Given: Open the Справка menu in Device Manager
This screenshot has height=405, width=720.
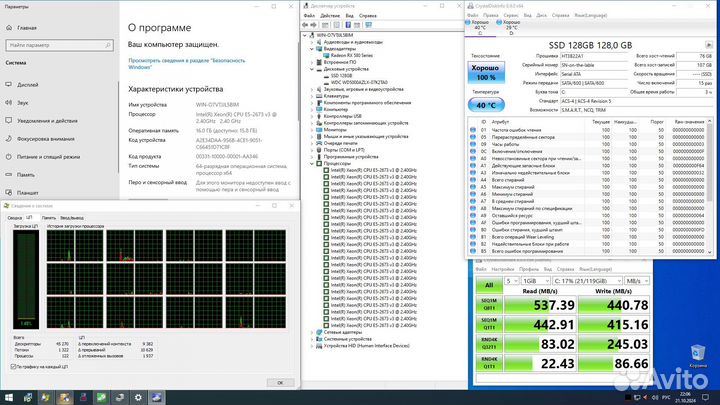Looking at the screenshot, I should (x=367, y=16).
